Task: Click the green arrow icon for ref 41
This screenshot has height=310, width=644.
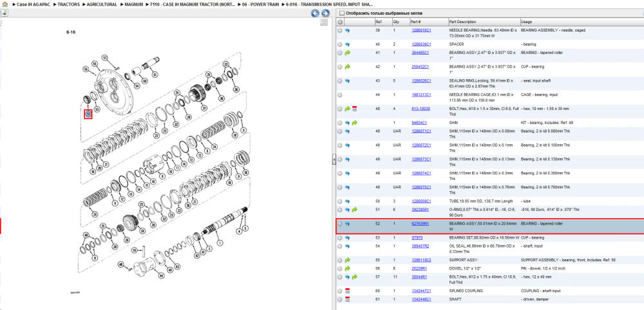Action: (x=348, y=53)
